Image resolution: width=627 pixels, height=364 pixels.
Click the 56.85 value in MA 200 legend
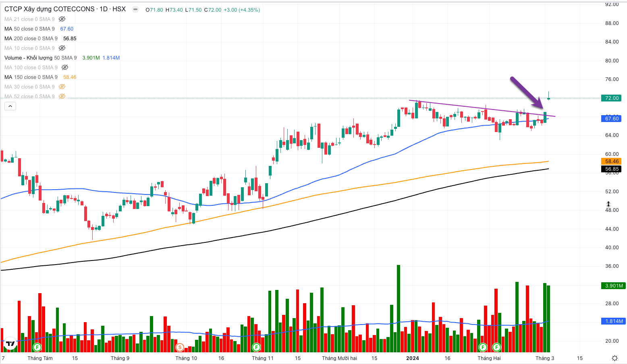pos(70,38)
